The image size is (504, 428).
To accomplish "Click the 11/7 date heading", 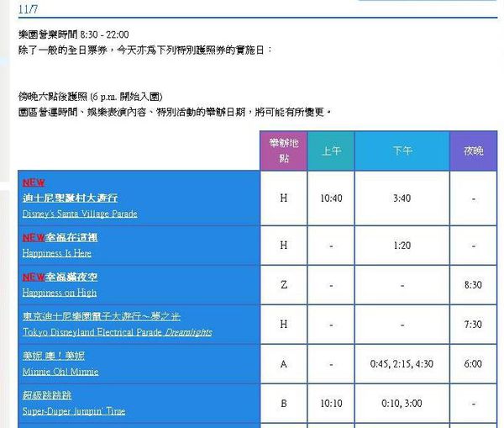I will click(x=28, y=9).
